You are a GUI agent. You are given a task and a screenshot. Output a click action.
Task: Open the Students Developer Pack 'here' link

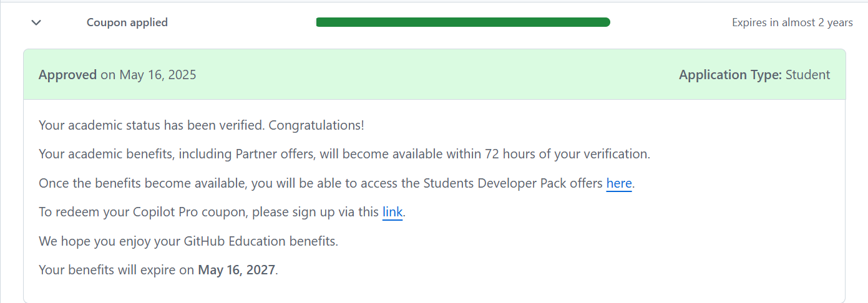coord(618,183)
